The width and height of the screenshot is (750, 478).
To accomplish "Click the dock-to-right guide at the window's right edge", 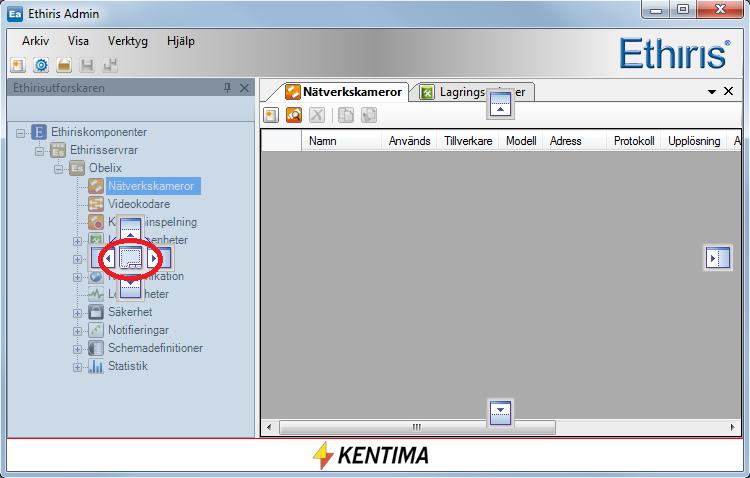I will [718, 258].
